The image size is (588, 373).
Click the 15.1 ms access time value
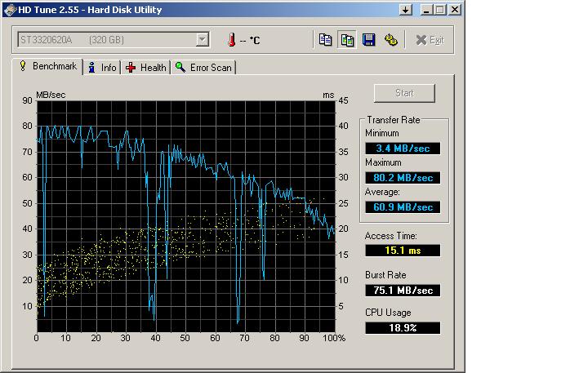pyautogui.click(x=403, y=251)
